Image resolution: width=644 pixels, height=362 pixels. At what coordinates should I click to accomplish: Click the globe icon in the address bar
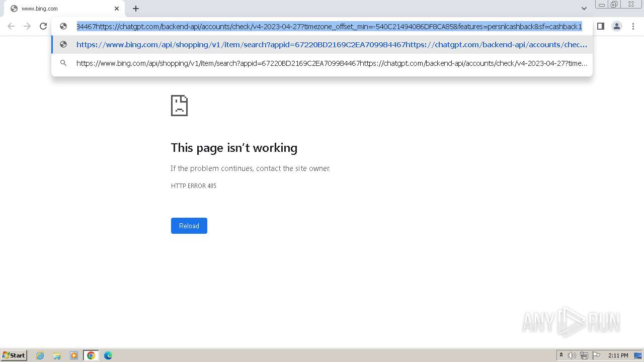click(x=63, y=26)
